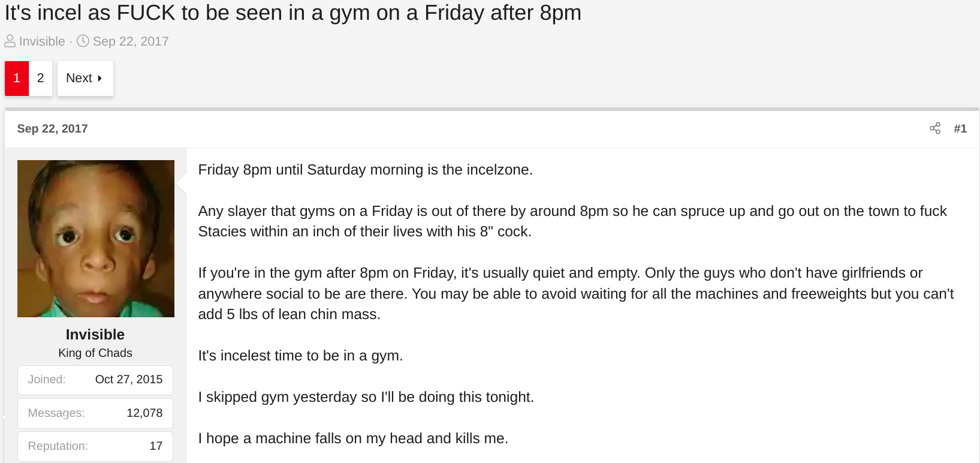
Task: Select current page 1 button
Action: 17,79
